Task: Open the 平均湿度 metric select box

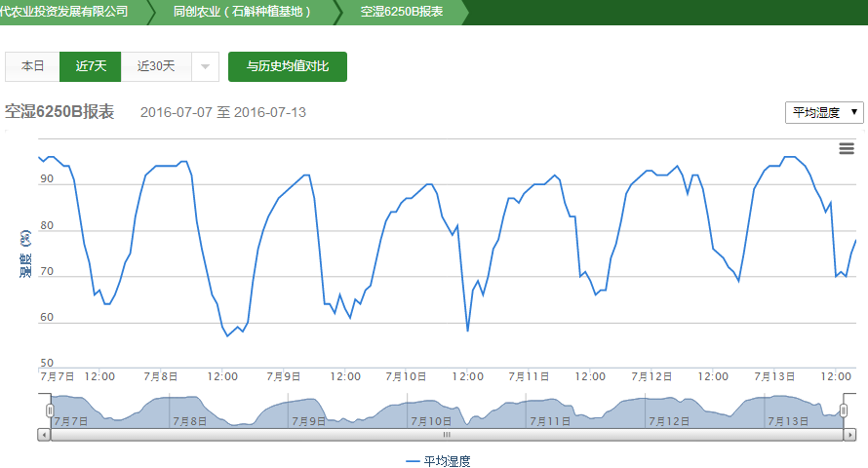Action: pos(824,112)
